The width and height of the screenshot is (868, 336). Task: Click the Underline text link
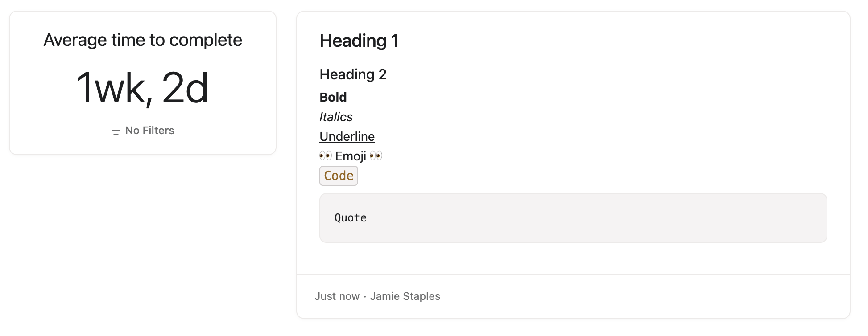(347, 136)
